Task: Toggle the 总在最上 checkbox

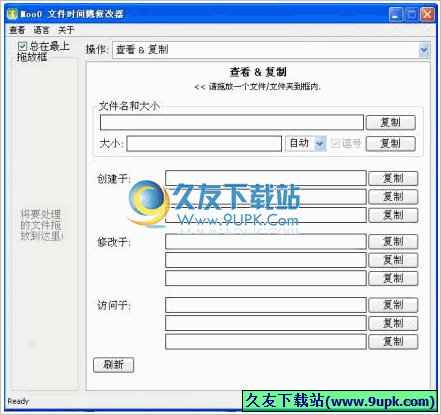Action: (x=22, y=46)
